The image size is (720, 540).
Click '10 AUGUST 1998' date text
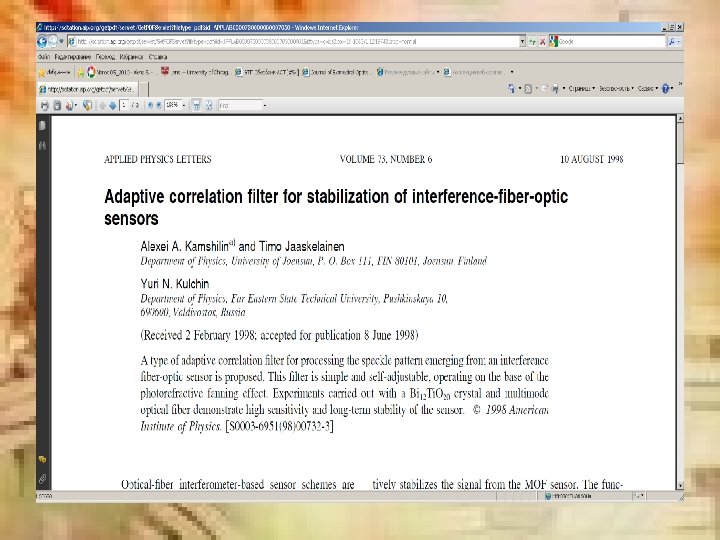click(591, 159)
